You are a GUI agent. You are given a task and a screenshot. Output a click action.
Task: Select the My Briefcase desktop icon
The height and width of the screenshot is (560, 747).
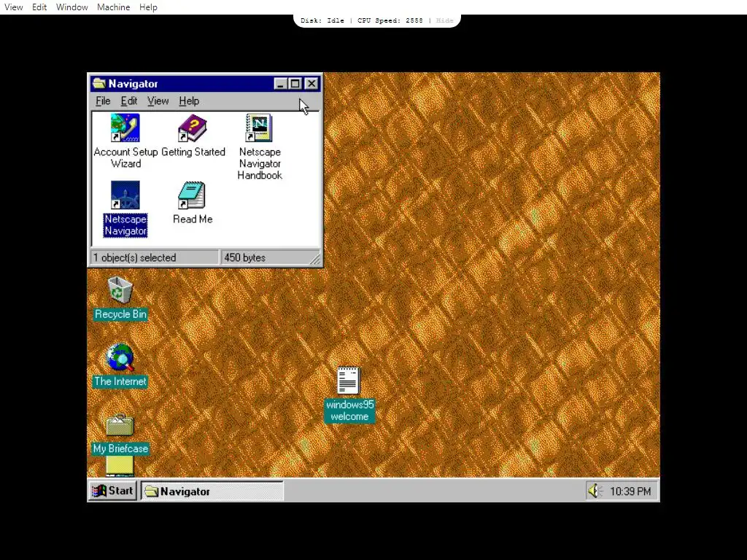point(120,425)
